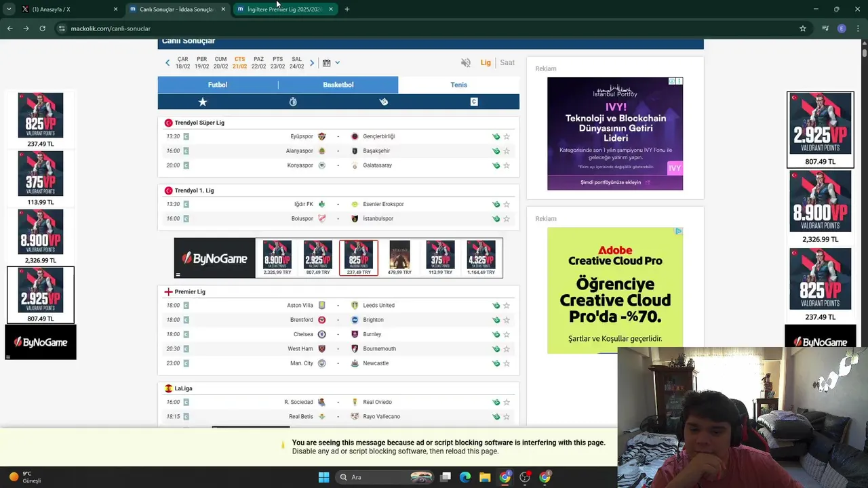This screenshot has width=868, height=488.
Task: Favorite the Man. City vs Newcastle match
Action: (507, 363)
